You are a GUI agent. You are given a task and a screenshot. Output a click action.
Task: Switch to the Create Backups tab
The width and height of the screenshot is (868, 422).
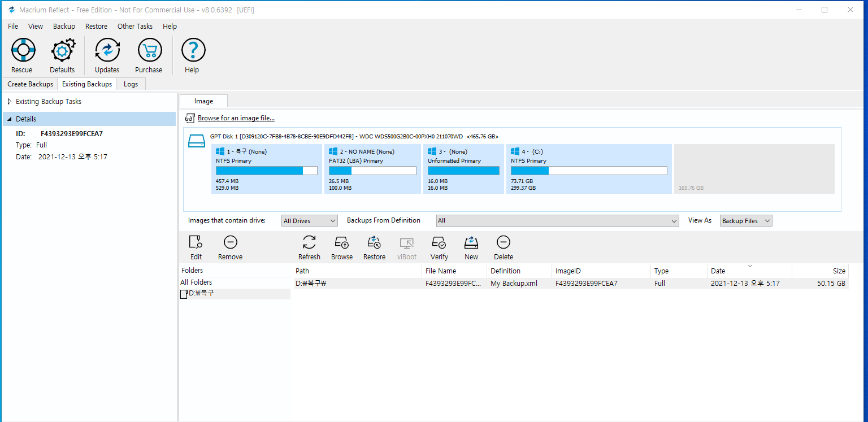point(30,84)
